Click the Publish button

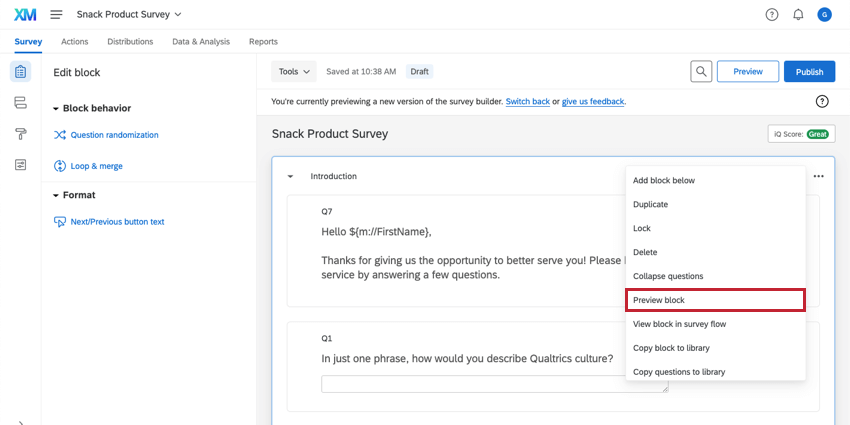(x=809, y=72)
